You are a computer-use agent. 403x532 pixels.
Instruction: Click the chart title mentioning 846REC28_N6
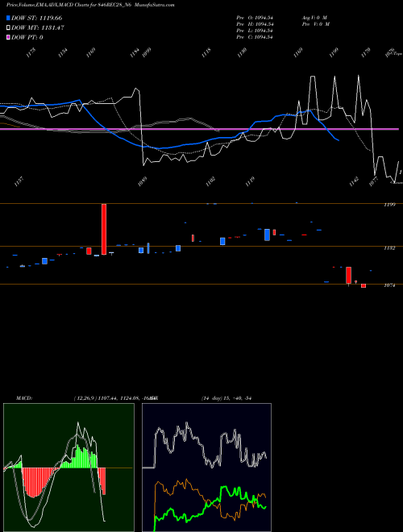click(90, 6)
